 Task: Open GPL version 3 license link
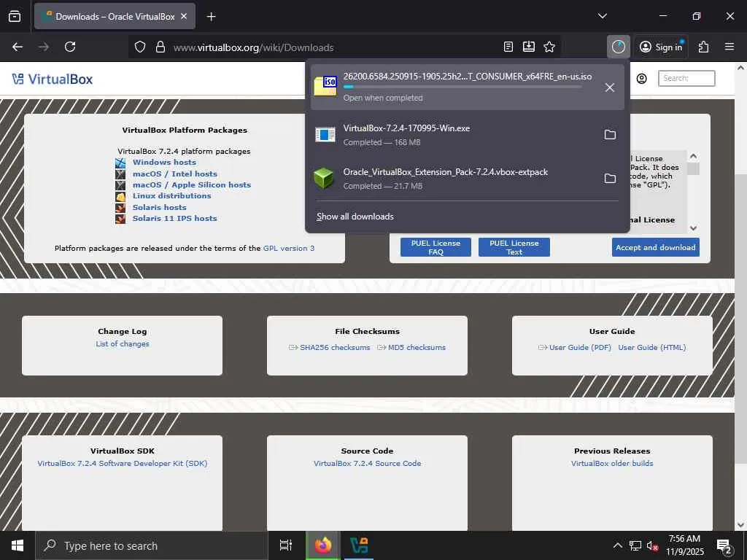(x=289, y=248)
